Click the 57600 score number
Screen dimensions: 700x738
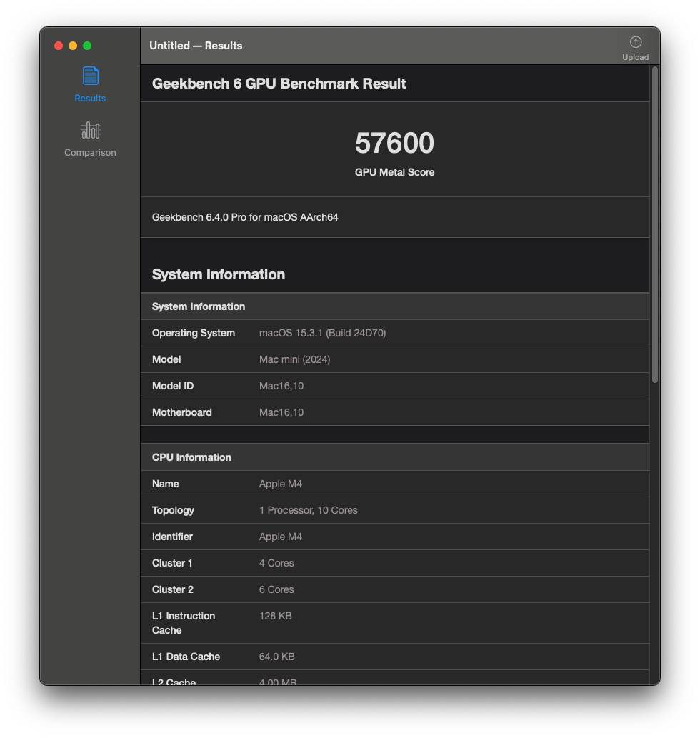pos(394,144)
